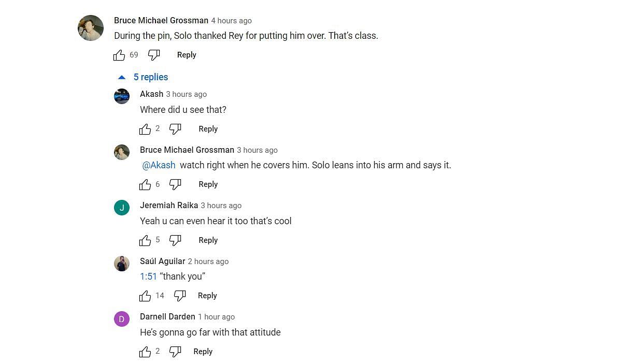Reply to the top comment with 69 likes
Viewport: 640px width, 364px height.
click(187, 55)
